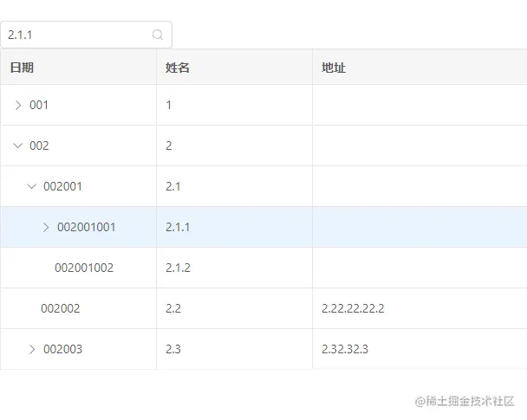The width and height of the screenshot is (527, 420).
Task: Select the 002001001 row label
Action: coord(87,227)
